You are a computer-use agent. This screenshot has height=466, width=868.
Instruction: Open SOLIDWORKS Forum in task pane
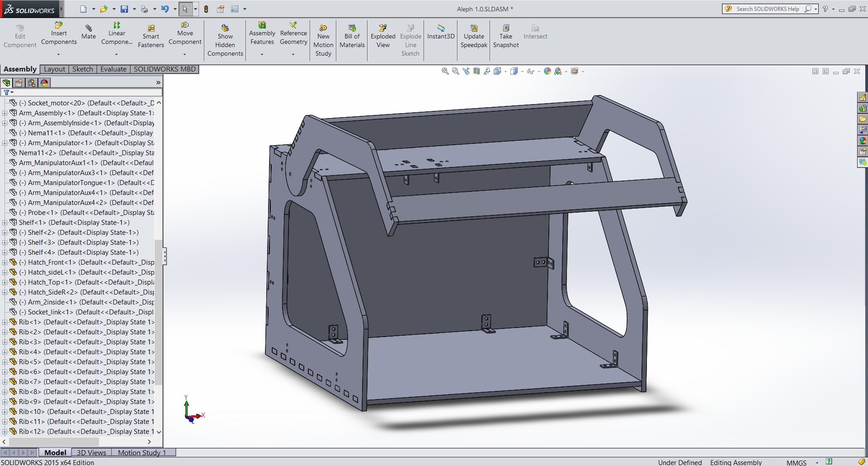coord(863,162)
